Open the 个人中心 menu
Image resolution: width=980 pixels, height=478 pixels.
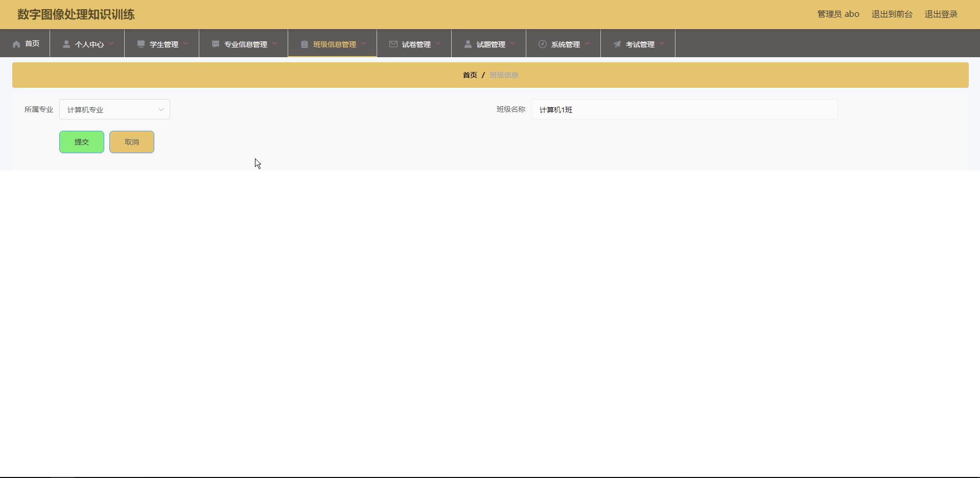(87, 43)
